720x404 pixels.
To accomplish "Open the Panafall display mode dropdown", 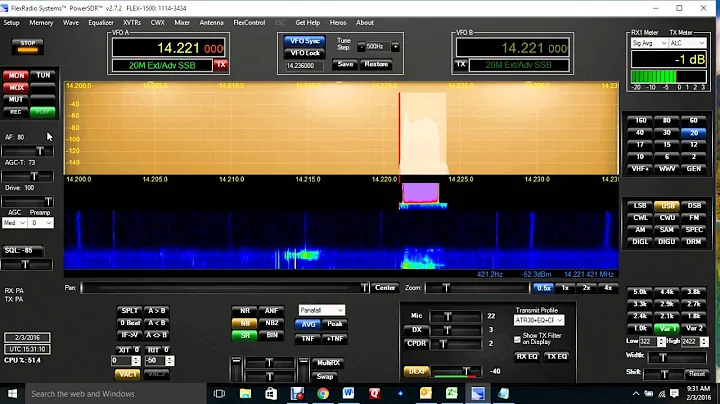I will click(x=321, y=310).
